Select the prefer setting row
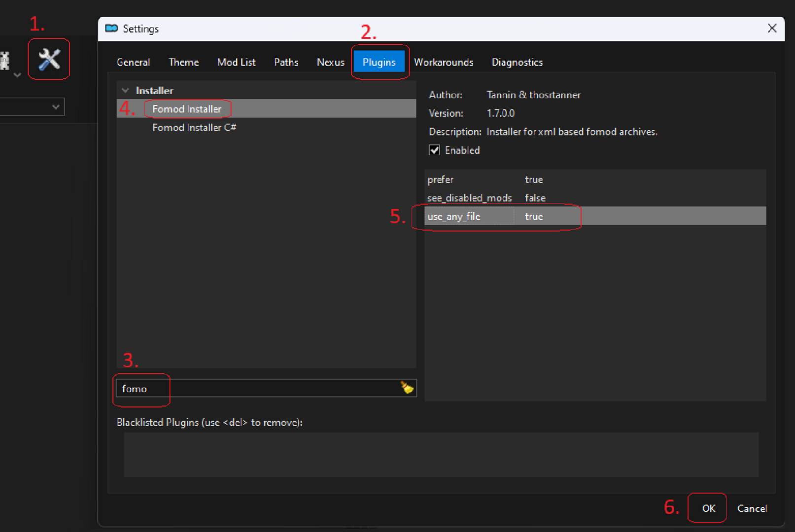Viewport: 795px width, 532px height. pyautogui.click(x=595, y=179)
